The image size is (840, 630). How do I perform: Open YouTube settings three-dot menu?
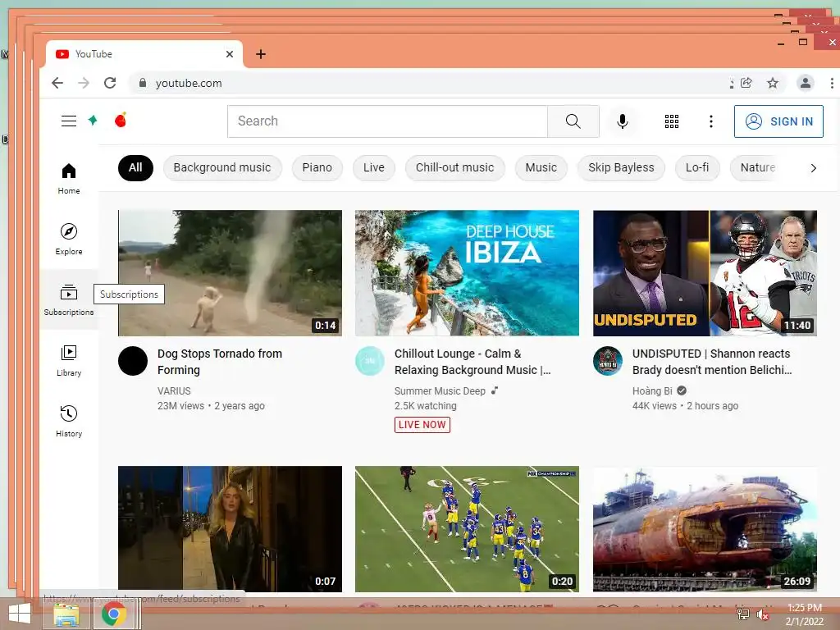pyautogui.click(x=711, y=121)
